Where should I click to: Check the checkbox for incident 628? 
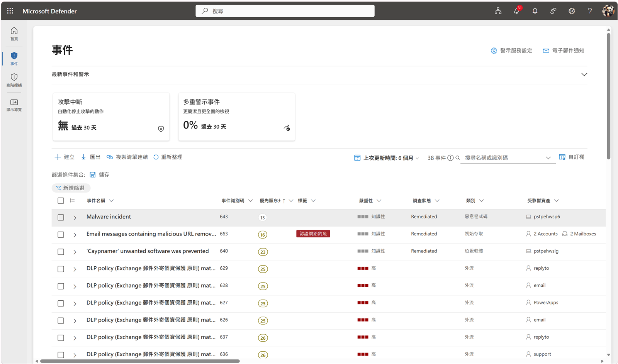(61, 286)
